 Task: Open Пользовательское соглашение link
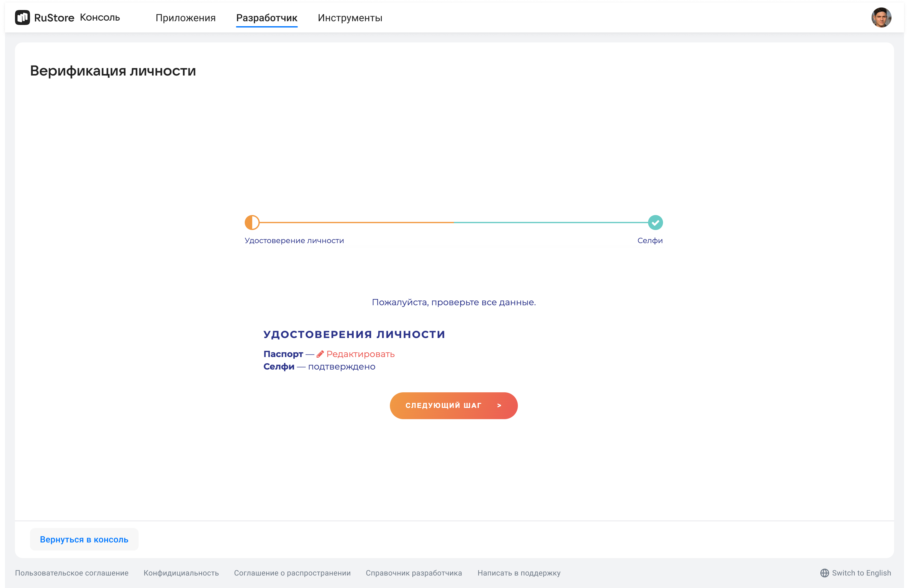click(72, 573)
